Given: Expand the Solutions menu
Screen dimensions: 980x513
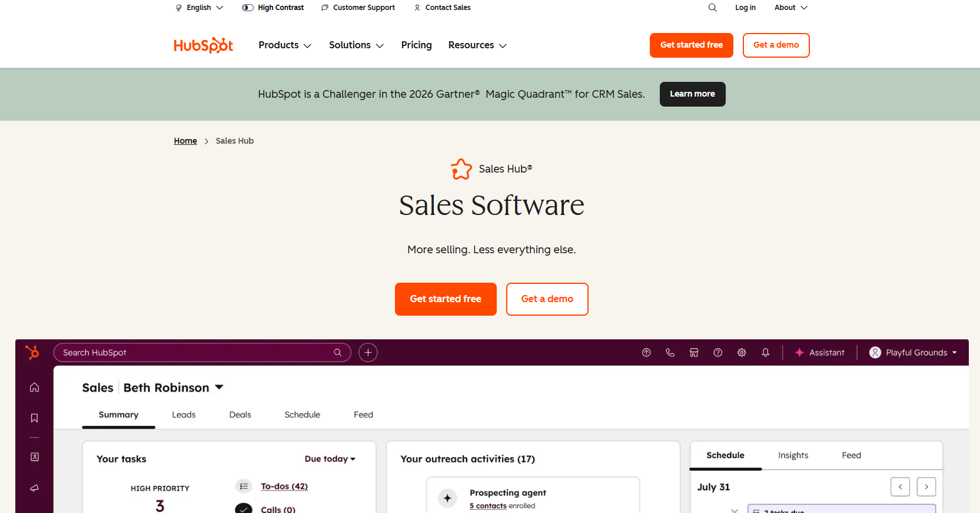Looking at the screenshot, I should (356, 45).
